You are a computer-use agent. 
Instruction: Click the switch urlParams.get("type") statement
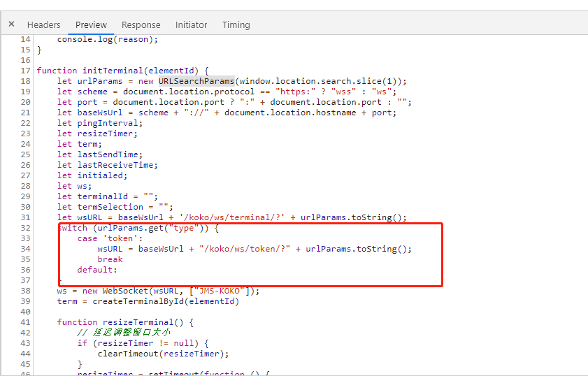coord(138,228)
